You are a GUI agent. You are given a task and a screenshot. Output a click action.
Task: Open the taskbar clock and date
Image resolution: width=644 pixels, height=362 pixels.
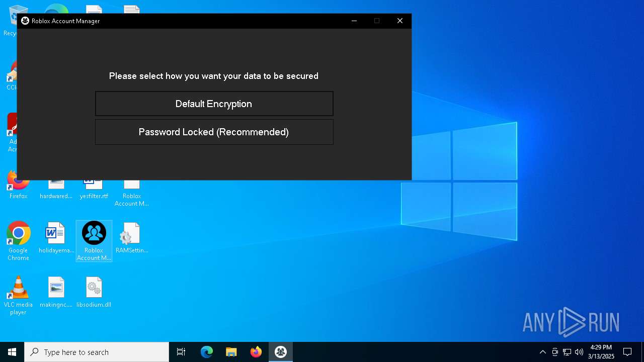[601, 352]
